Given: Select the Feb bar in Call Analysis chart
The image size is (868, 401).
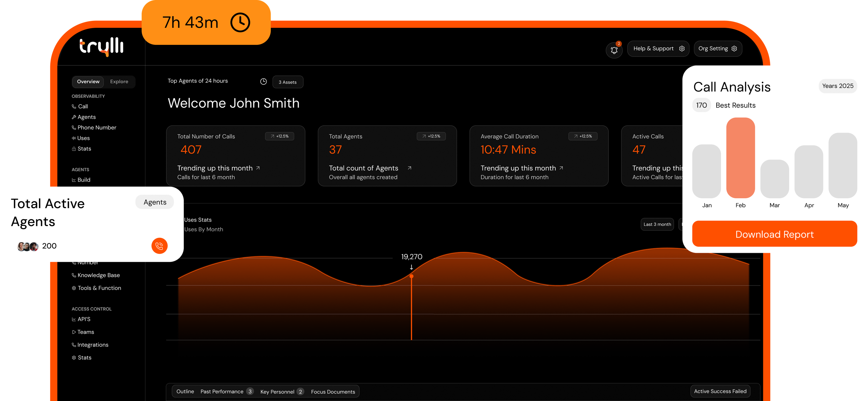Looking at the screenshot, I should tap(740, 158).
